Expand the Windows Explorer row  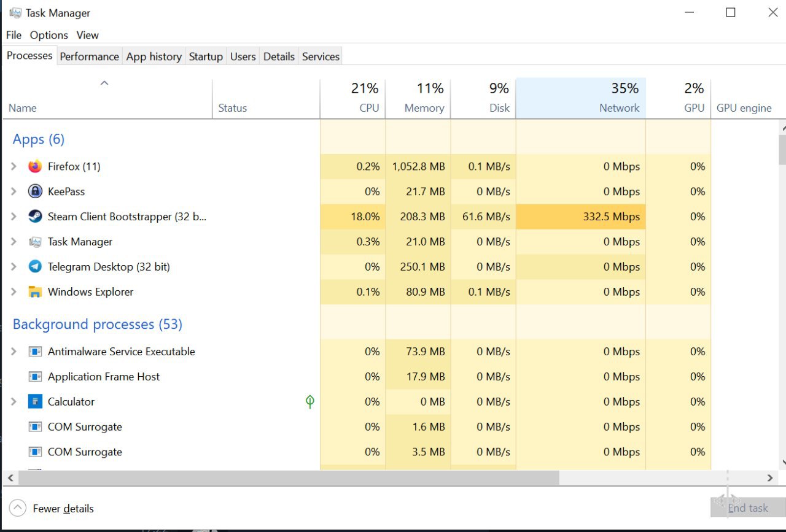[x=14, y=292]
